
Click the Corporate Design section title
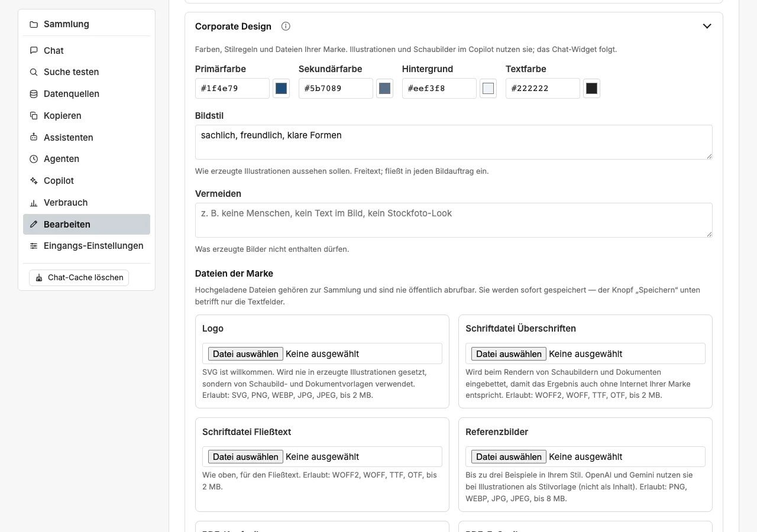pyautogui.click(x=233, y=26)
